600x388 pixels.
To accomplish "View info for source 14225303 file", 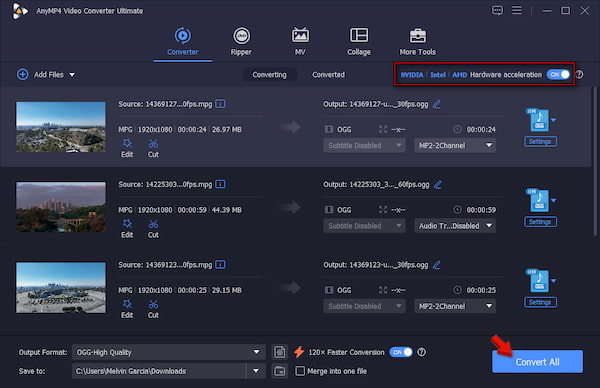I will click(x=220, y=184).
